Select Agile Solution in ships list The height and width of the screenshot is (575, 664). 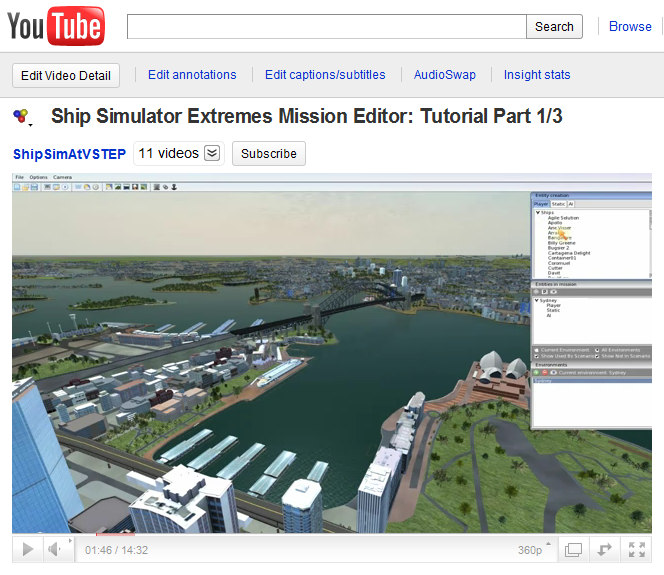click(x=563, y=218)
